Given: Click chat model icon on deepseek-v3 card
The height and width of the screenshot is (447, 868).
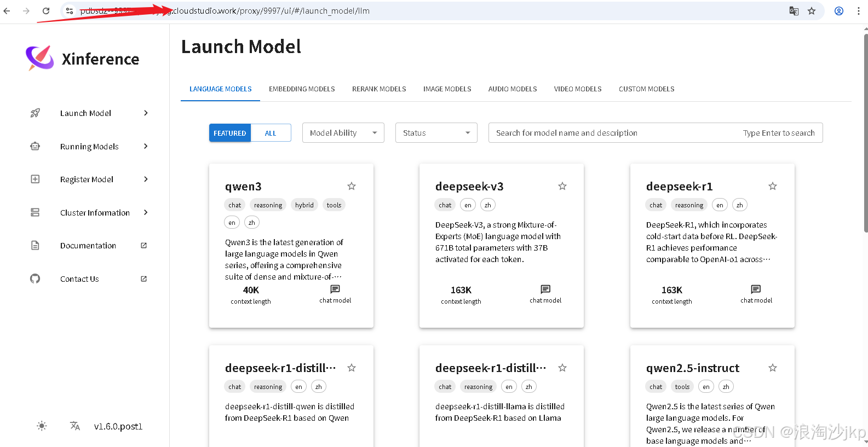Looking at the screenshot, I should click(545, 289).
